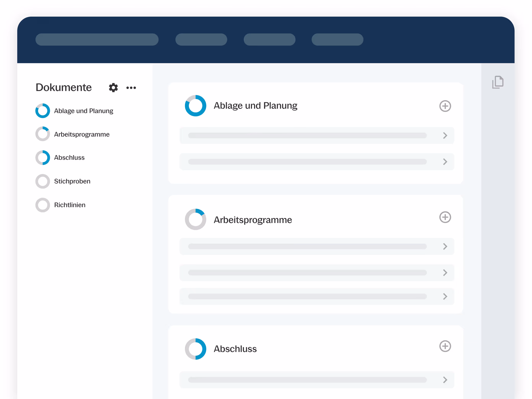This screenshot has height=399, width=532.
Task: Click the widest placeholder pill in header
Action: point(97,39)
